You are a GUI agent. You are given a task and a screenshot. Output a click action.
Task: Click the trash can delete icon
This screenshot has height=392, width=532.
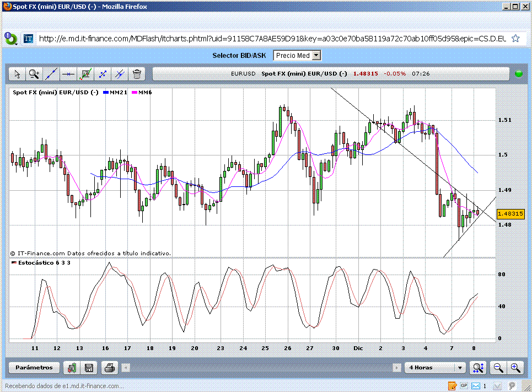tap(137, 74)
